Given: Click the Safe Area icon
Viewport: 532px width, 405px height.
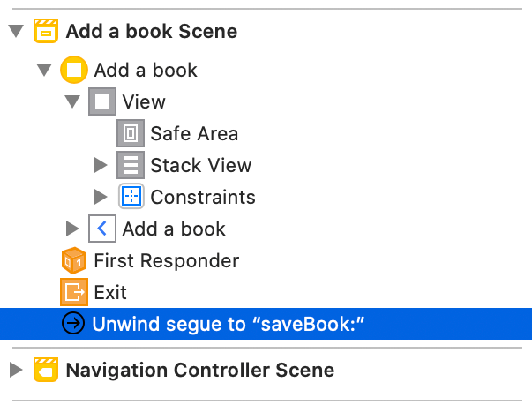Looking at the screenshot, I should (131, 133).
